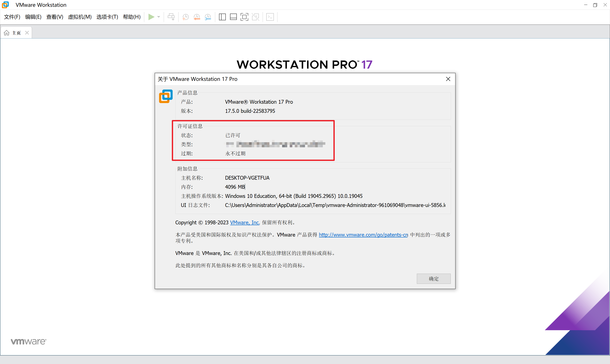This screenshot has width=610, height=364.
Task: Click the Unity mode icon
Action: point(255,17)
